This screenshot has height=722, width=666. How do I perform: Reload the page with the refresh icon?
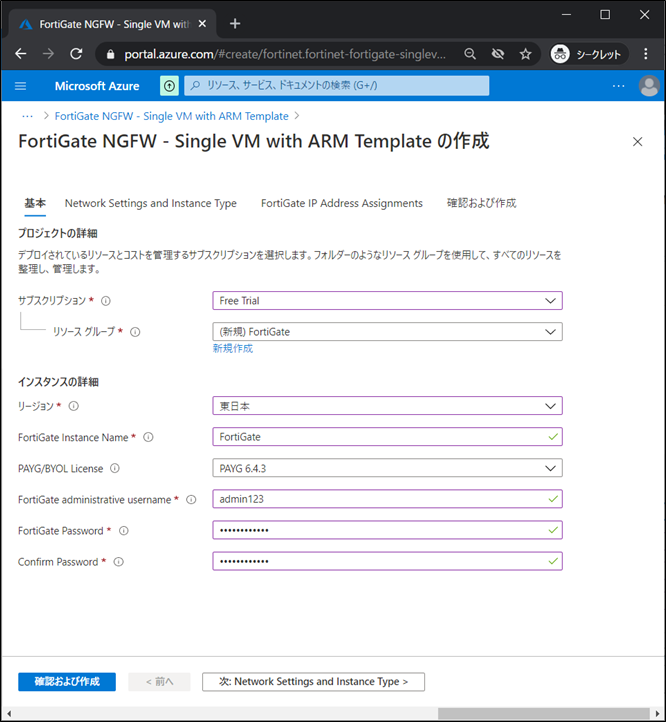point(76,54)
